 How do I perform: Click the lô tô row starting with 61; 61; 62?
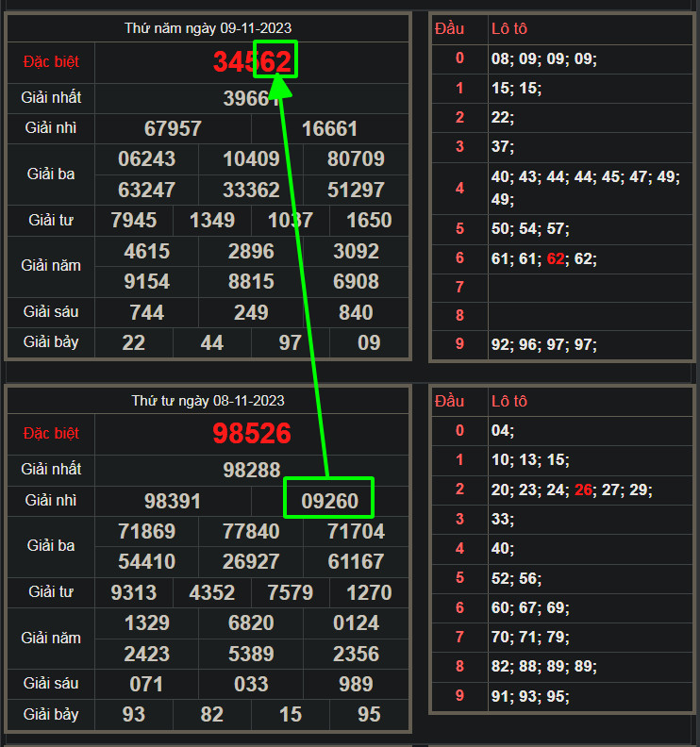pyautogui.click(x=544, y=258)
